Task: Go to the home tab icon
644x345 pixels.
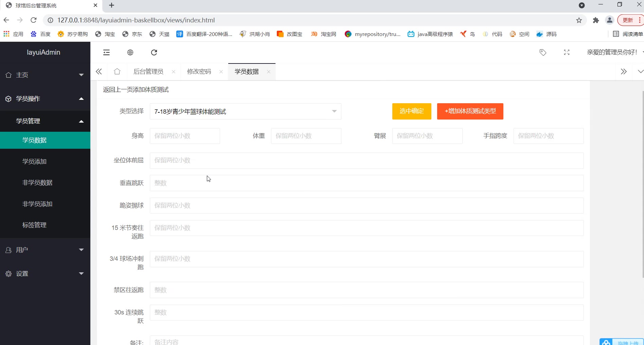Action: (117, 71)
